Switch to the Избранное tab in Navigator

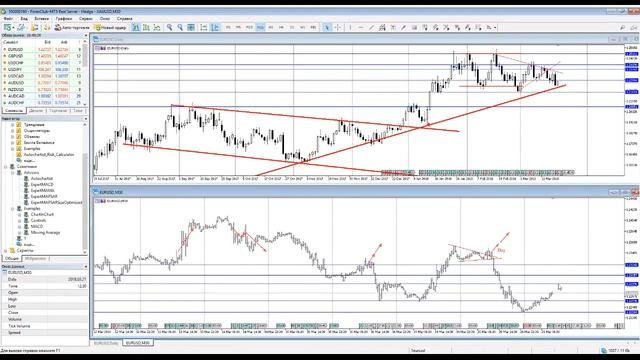[36, 258]
